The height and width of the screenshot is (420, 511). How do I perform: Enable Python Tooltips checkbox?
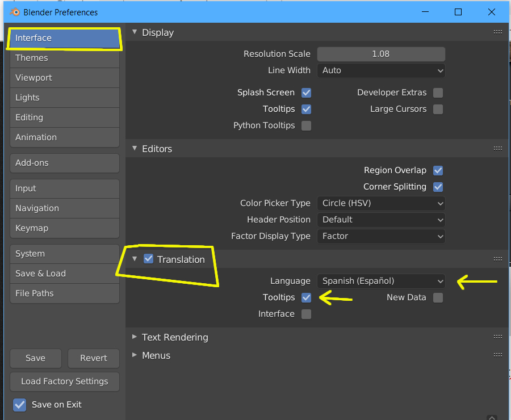click(306, 125)
